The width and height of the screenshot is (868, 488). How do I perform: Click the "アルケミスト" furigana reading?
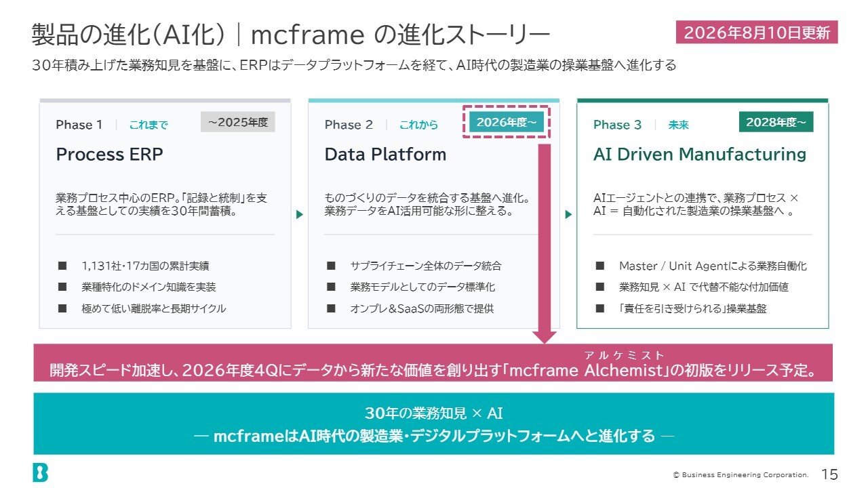point(625,355)
